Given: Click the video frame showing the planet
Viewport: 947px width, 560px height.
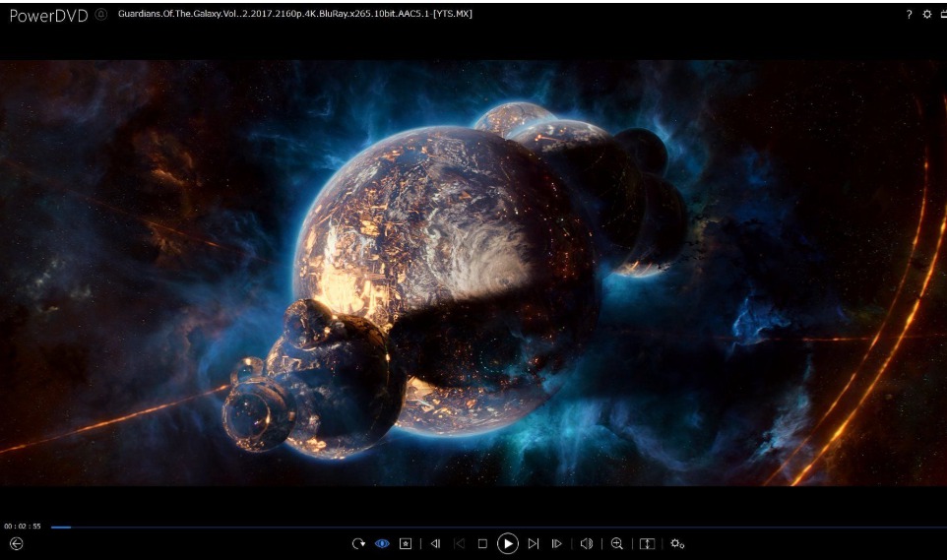Looking at the screenshot, I should coord(473,273).
